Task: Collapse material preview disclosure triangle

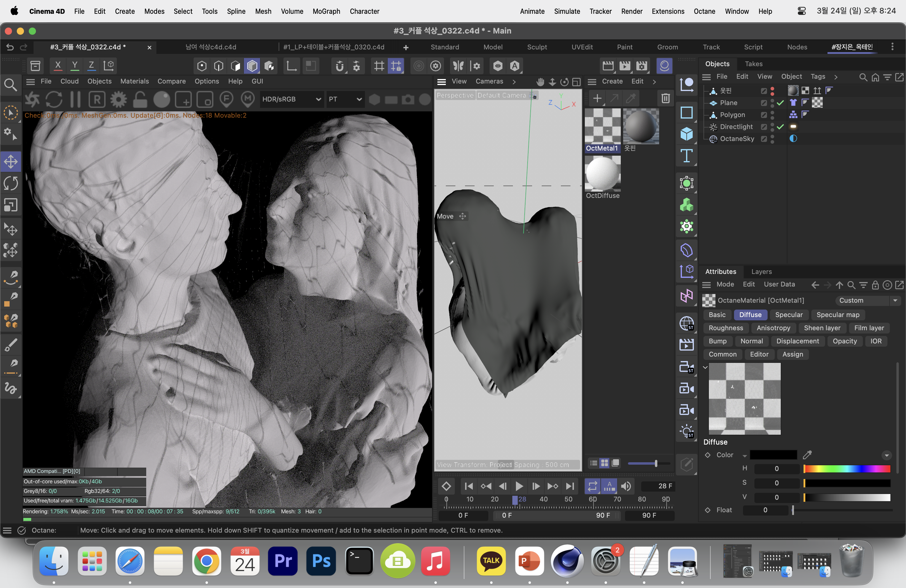Action: pos(705,367)
